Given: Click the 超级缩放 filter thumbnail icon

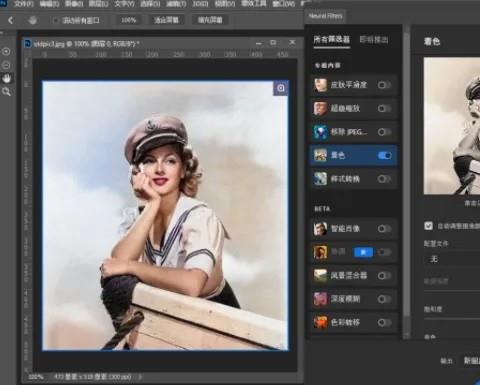Looking at the screenshot, I should click(320, 108).
